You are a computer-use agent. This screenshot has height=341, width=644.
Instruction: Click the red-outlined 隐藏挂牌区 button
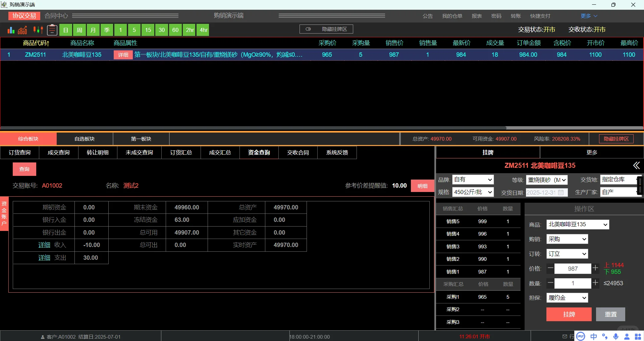point(616,139)
